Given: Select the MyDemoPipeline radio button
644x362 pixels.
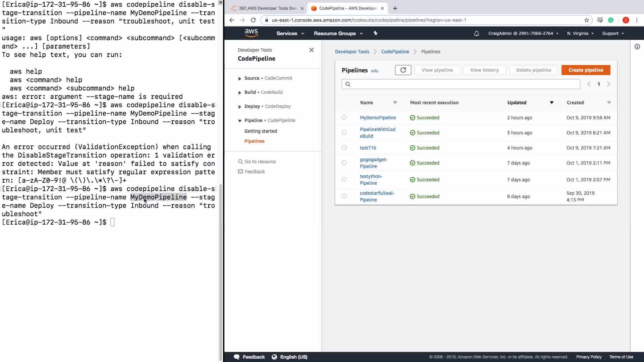Looking at the screenshot, I should point(344,118).
